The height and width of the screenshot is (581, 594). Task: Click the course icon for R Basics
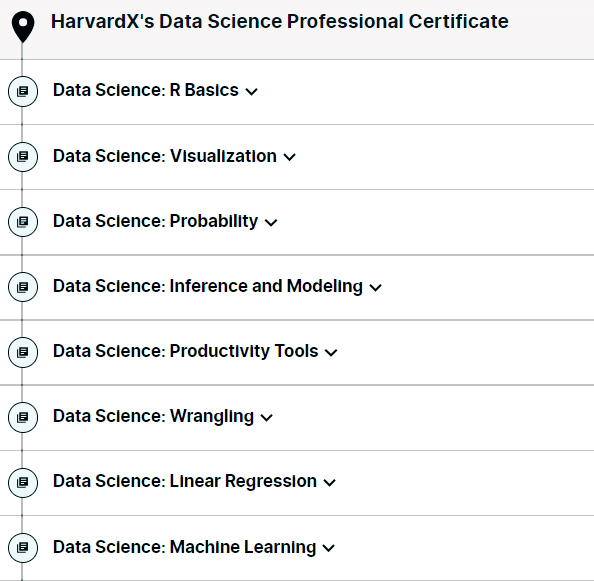23,91
